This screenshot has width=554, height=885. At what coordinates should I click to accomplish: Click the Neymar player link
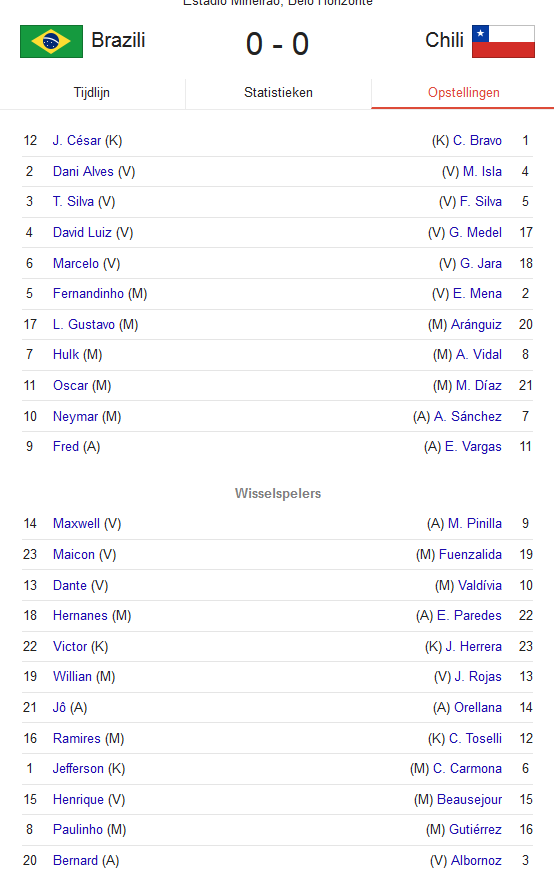pyautogui.click(x=75, y=417)
